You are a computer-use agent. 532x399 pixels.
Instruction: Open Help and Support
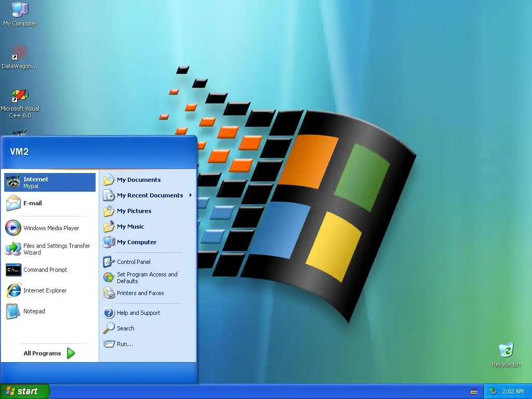[148, 313]
